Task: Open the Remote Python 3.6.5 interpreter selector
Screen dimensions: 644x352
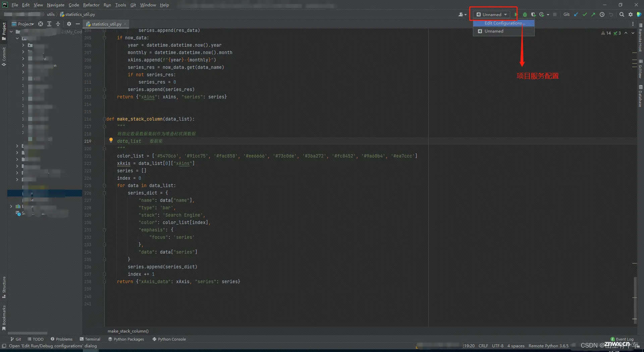Action: coord(548,346)
